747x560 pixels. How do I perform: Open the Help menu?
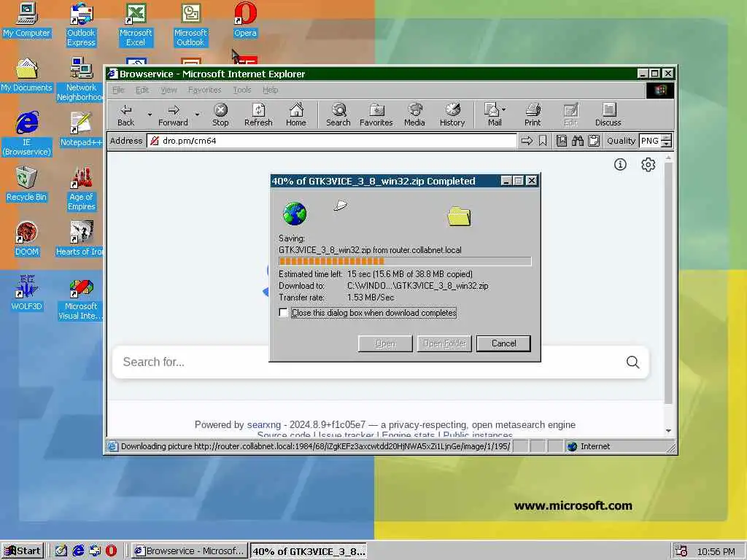pos(270,90)
